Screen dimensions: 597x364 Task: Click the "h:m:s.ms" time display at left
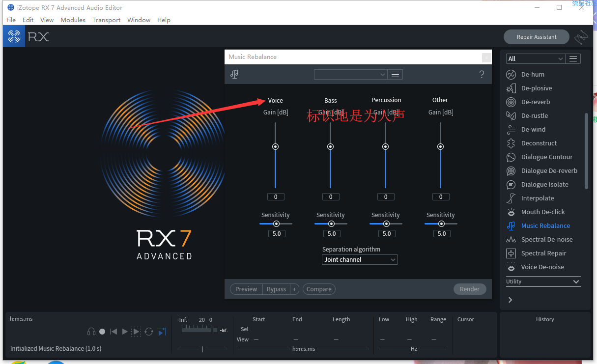click(21, 319)
